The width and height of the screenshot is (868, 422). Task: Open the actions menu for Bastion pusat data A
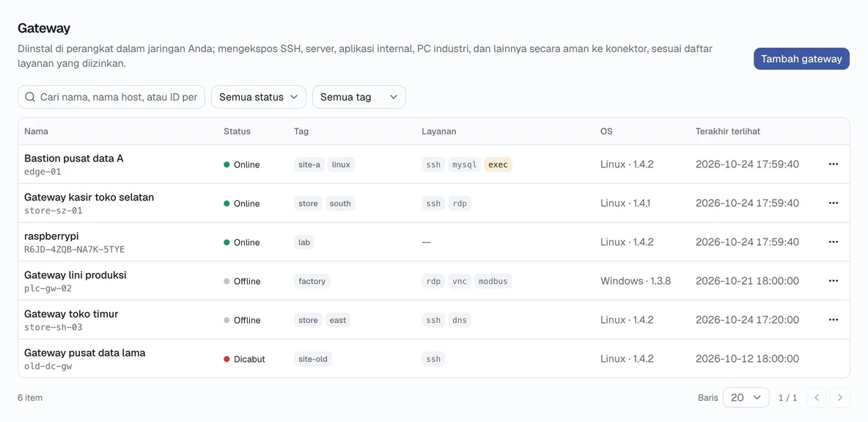[833, 164]
